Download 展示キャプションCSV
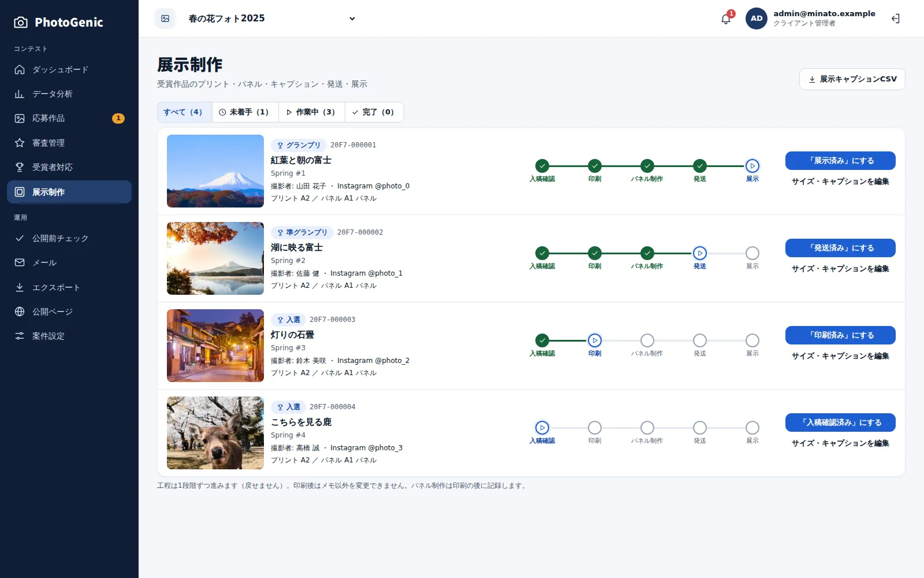Screen dimensions: 924x578 click(852, 79)
